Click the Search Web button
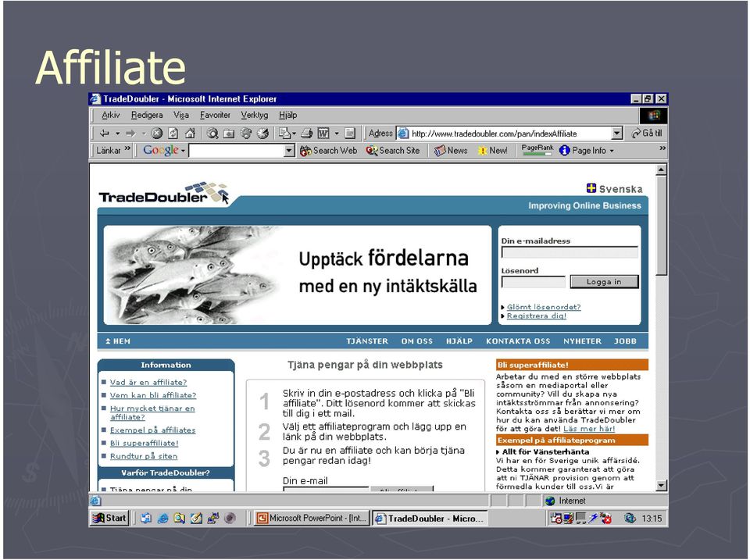The width and height of the screenshot is (750, 560). pos(329,151)
